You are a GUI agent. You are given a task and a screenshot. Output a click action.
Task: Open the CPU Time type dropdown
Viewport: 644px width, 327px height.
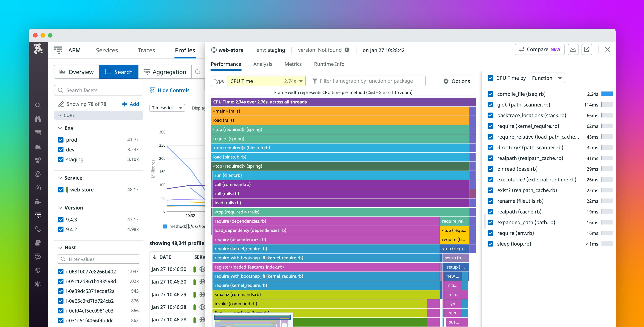click(x=301, y=81)
